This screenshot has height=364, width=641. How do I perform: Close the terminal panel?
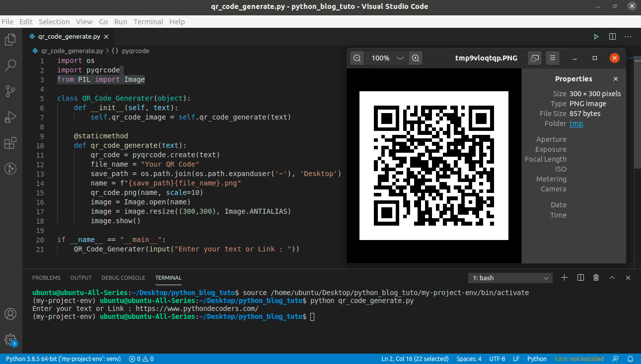[x=628, y=278]
